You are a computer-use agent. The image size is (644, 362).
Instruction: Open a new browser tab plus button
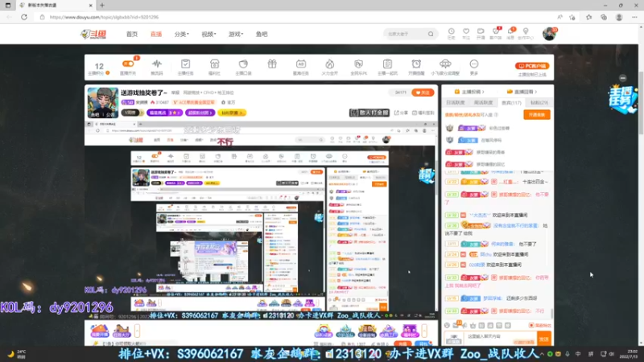102,6
